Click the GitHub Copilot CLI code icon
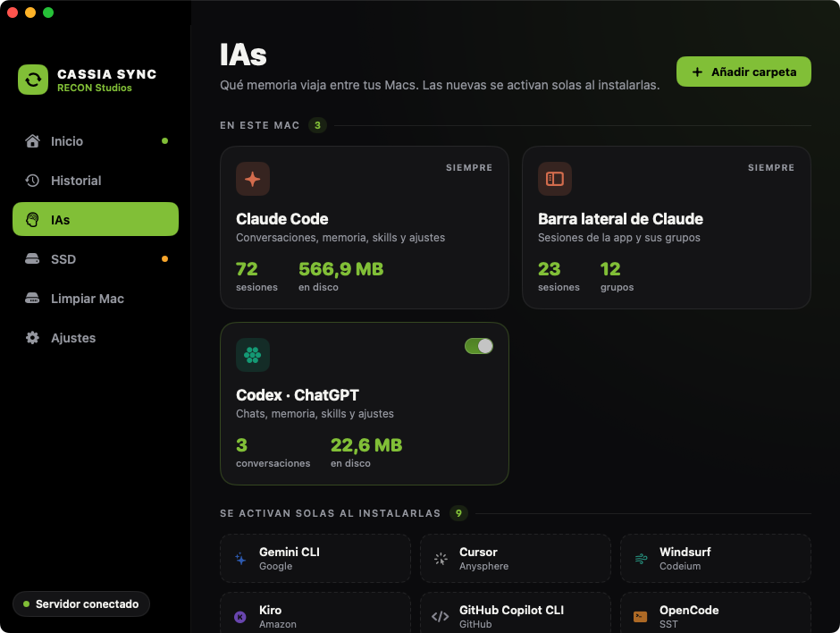 441,617
